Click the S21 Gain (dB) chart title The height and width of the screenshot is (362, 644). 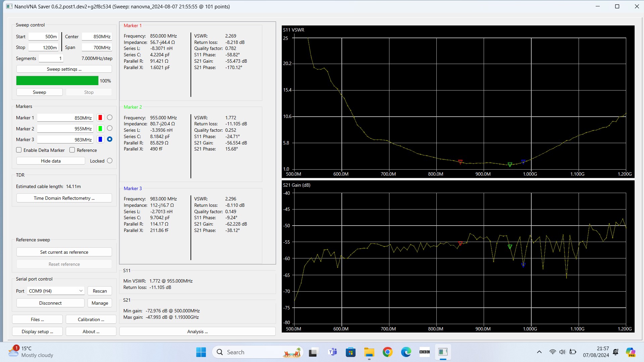[x=297, y=185]
